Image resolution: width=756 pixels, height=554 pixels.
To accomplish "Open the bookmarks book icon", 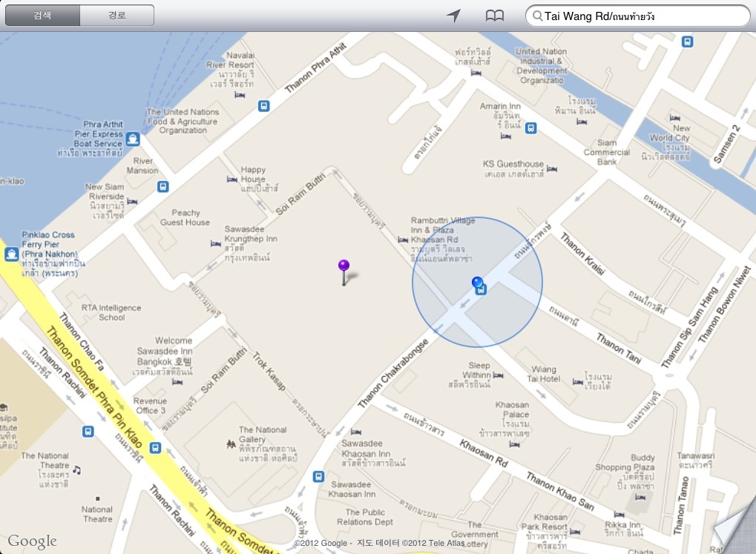I will (494, 16).
